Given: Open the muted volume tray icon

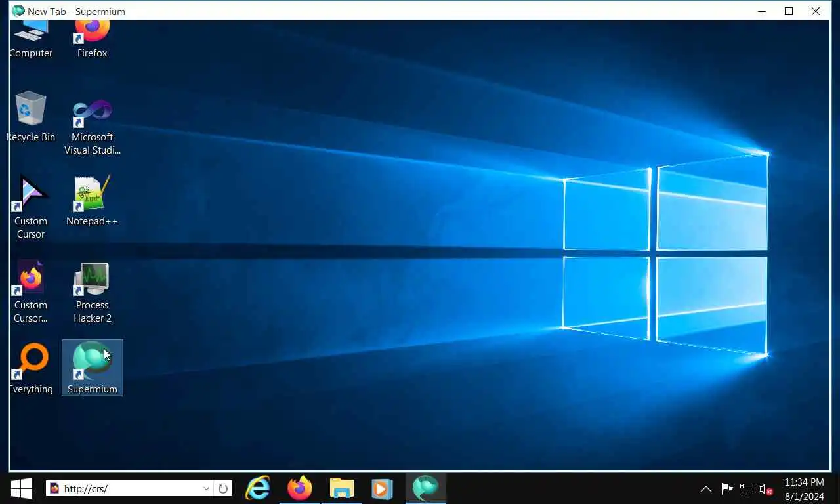Looking at the screenshot, I should (766, 489).
